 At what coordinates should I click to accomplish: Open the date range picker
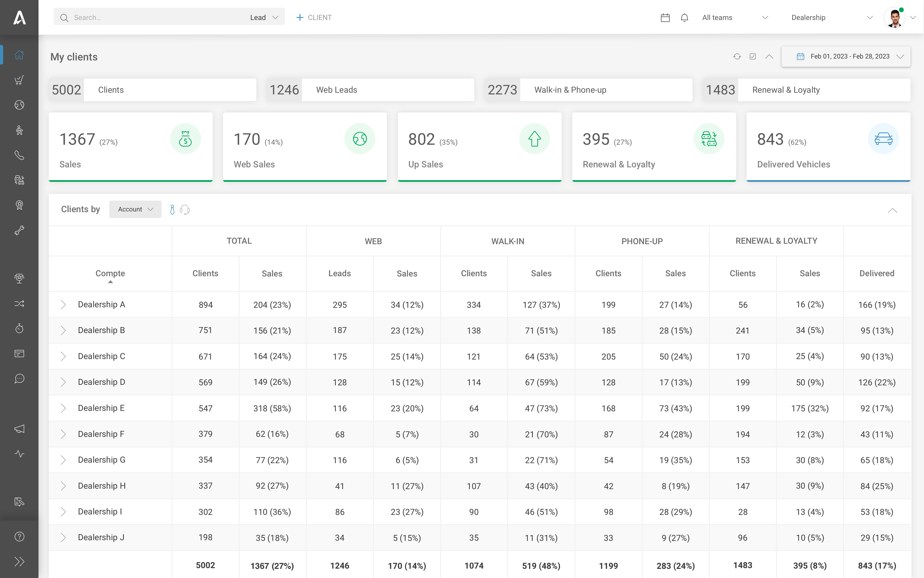[846, 57]
